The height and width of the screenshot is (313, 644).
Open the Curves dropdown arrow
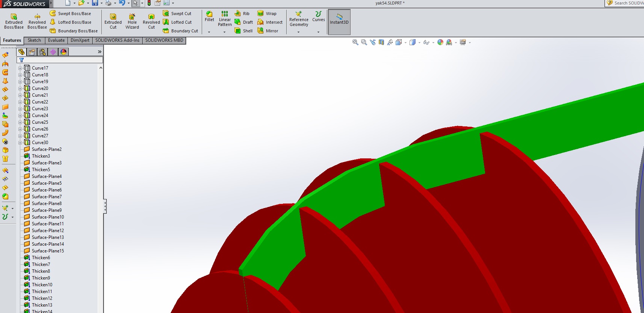point(319,32)
